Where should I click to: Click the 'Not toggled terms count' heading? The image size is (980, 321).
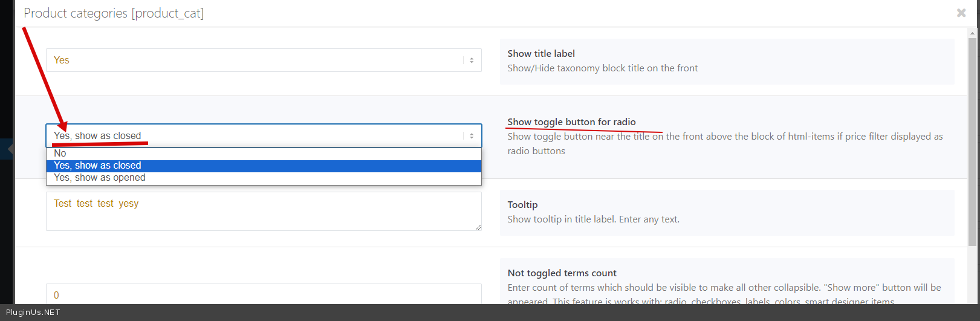point(562,273)
